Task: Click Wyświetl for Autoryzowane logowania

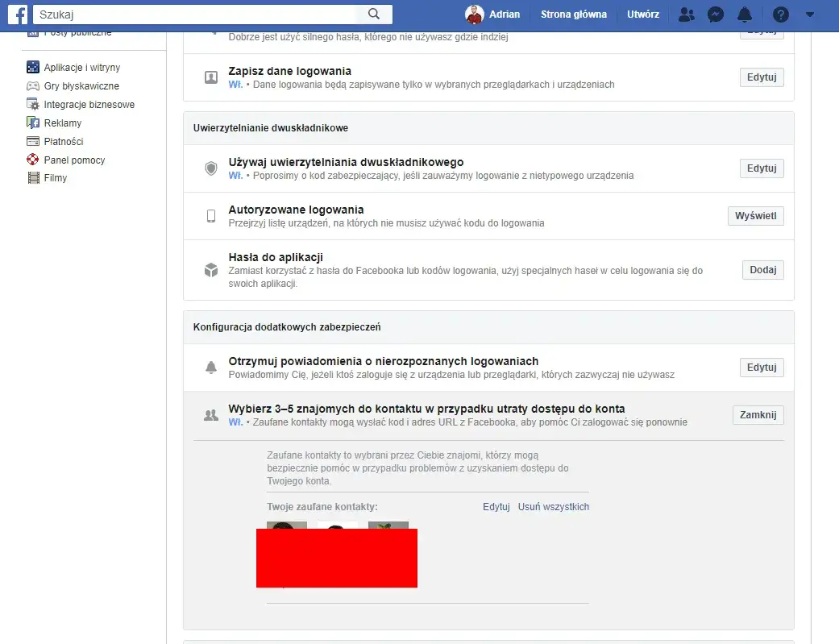Action: pyautogui.click(x=755, y=215)
